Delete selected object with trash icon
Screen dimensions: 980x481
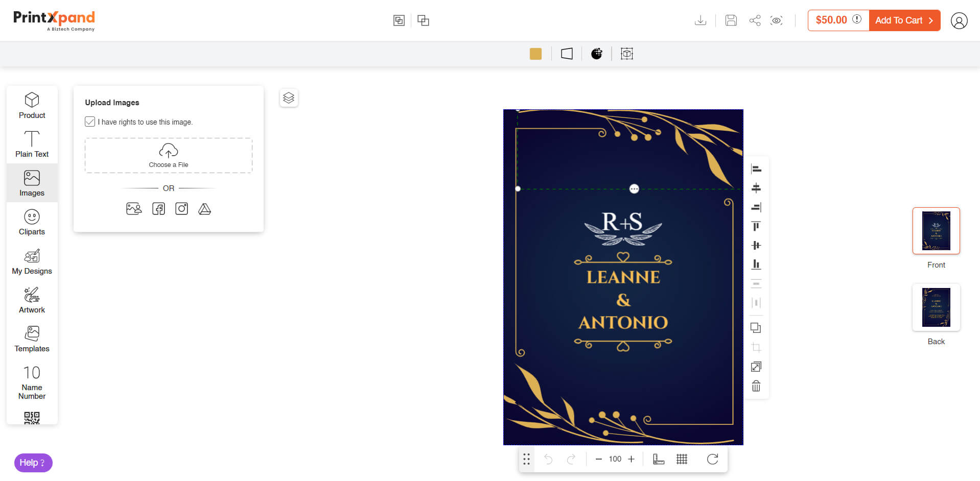(756, 386)
